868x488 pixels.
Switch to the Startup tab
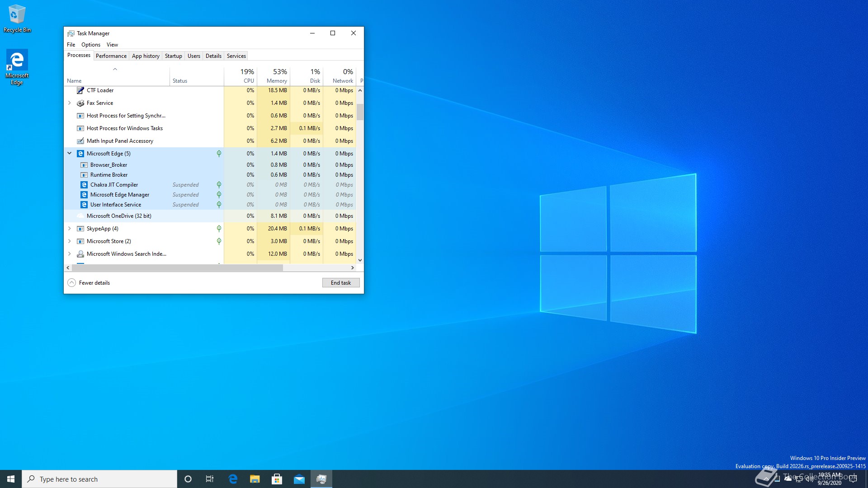174,56
